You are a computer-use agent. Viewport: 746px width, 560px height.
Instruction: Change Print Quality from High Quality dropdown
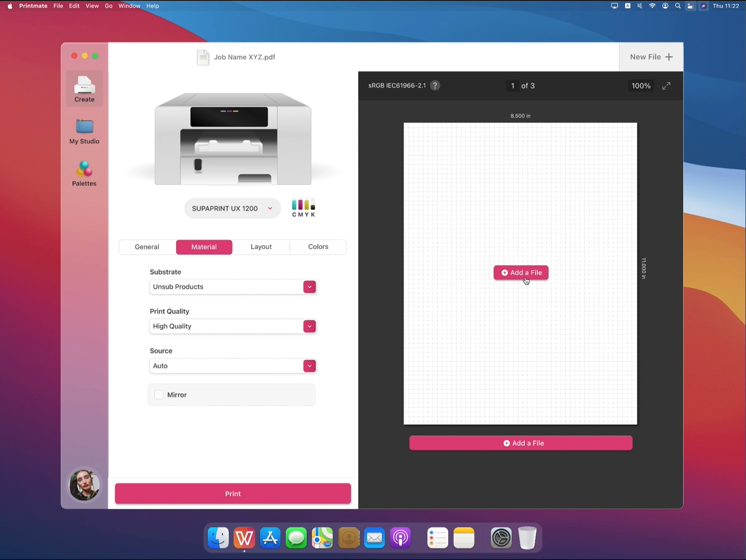pos(309,326)
